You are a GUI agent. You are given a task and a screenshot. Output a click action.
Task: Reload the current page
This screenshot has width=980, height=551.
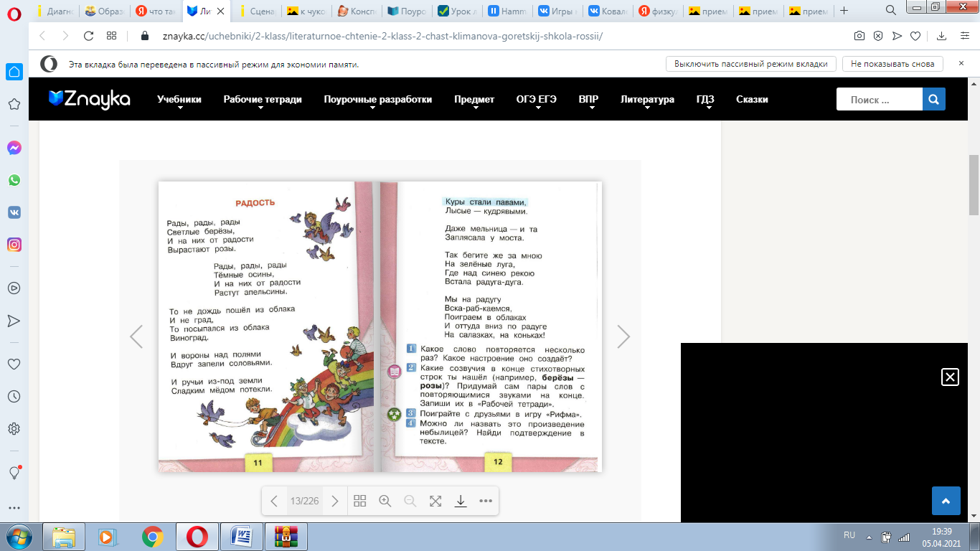pos(88,36)
